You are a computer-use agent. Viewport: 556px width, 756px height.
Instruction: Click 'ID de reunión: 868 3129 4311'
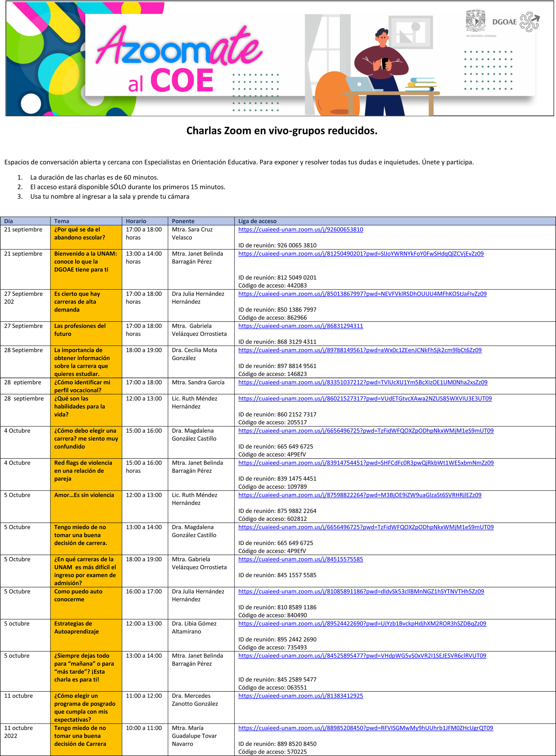[277, 342]
